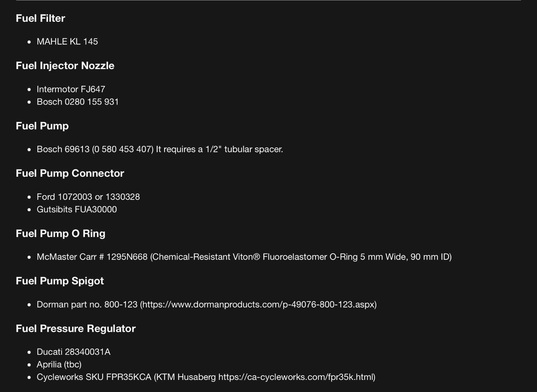Click the Gutsibits FUA30000 entry

pos(77,210)
